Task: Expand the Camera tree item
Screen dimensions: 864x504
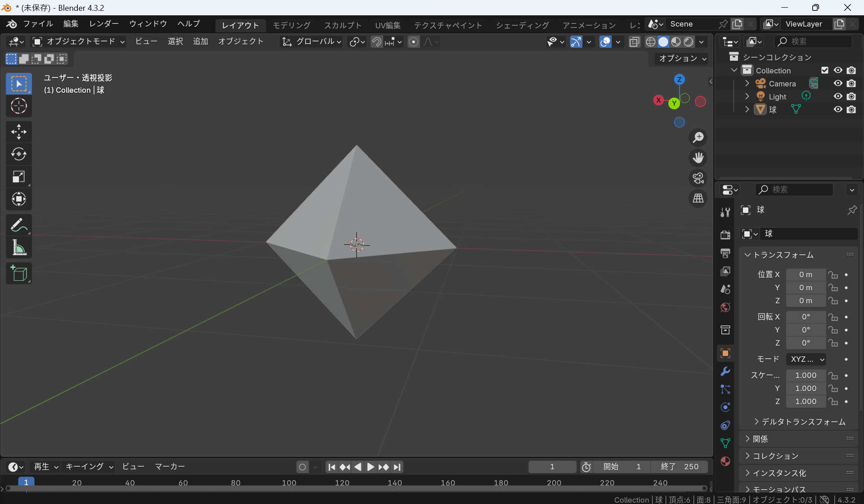Action: 747,83
